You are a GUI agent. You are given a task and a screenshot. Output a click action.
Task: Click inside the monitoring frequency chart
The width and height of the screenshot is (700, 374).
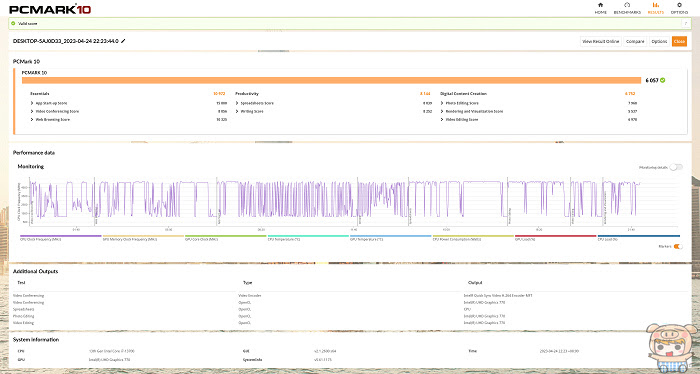pyautogui.click(x=355, y=201)
